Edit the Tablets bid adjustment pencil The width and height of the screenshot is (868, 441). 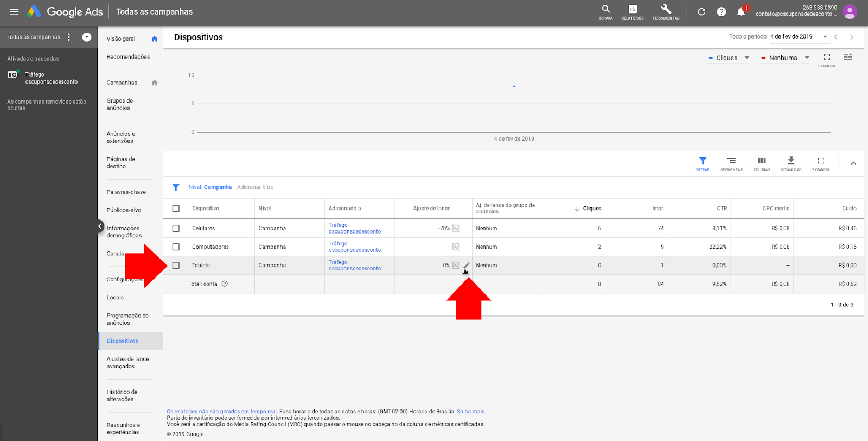[x=467, y=266]
